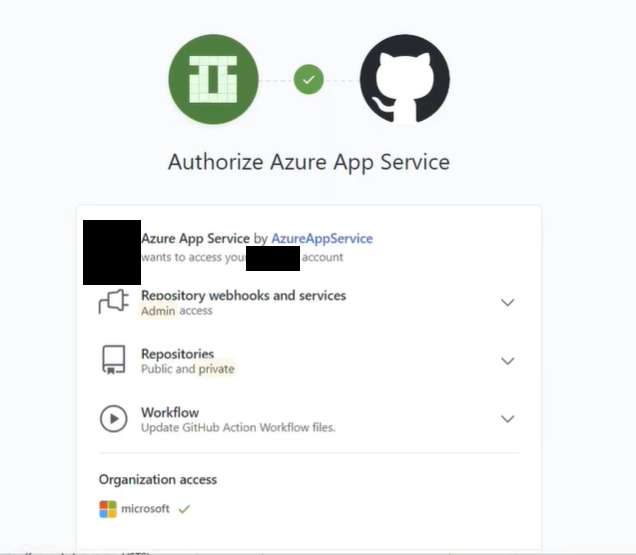
Task: Expand the Workflow permission chevron
Action: click(507, 419)
